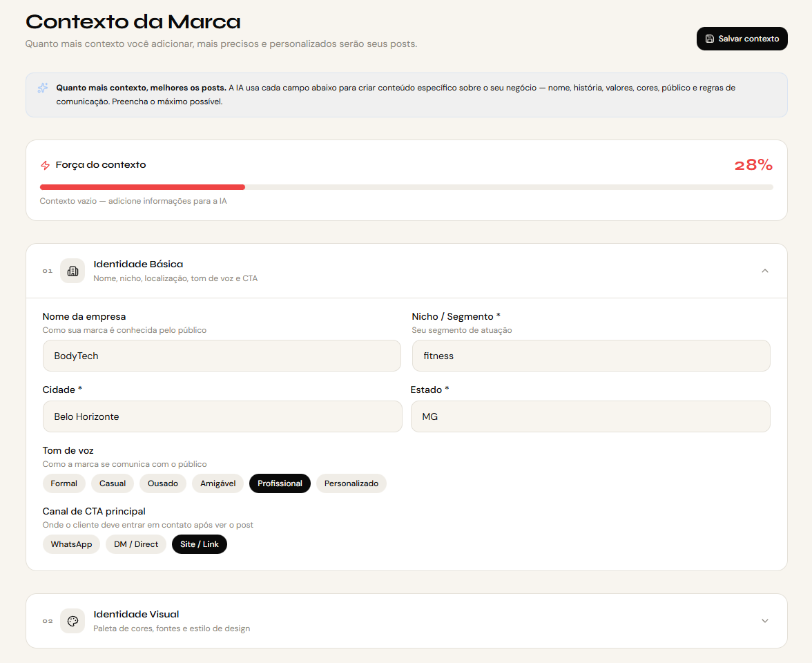Click the save icon inside Salvar contexto button

coord(710,39)
